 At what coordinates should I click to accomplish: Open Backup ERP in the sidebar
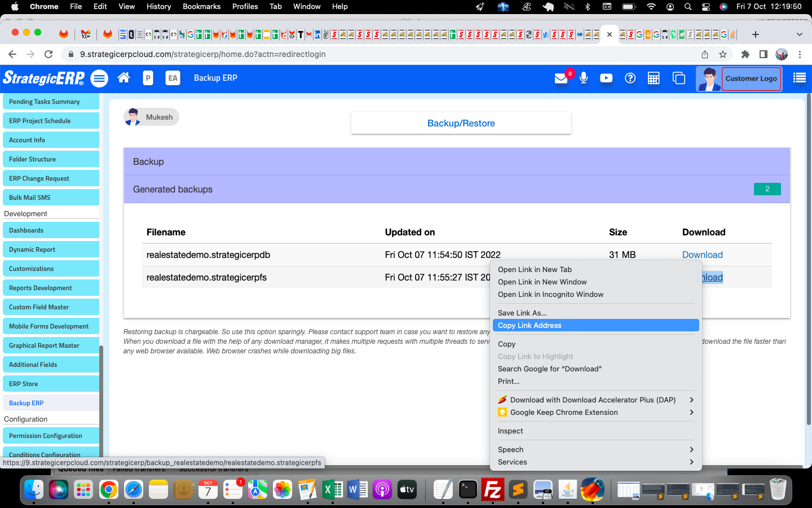pos(51,403)
